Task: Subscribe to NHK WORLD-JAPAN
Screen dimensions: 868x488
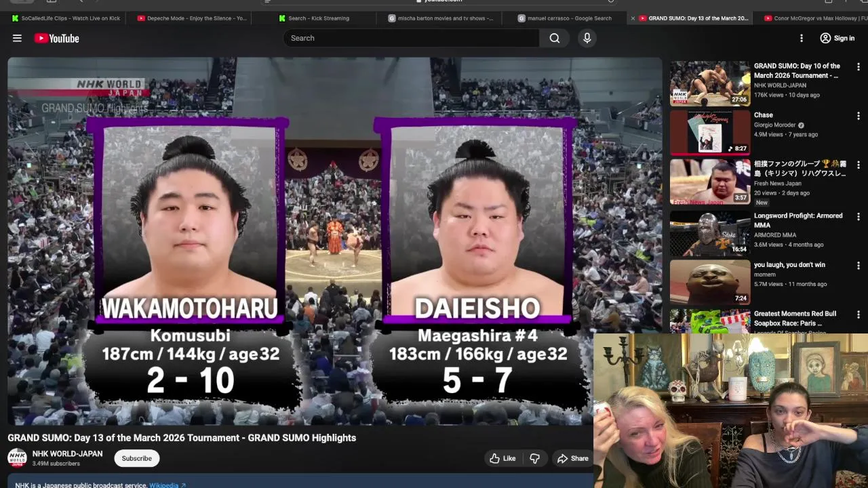Action: tap(136, 458)
